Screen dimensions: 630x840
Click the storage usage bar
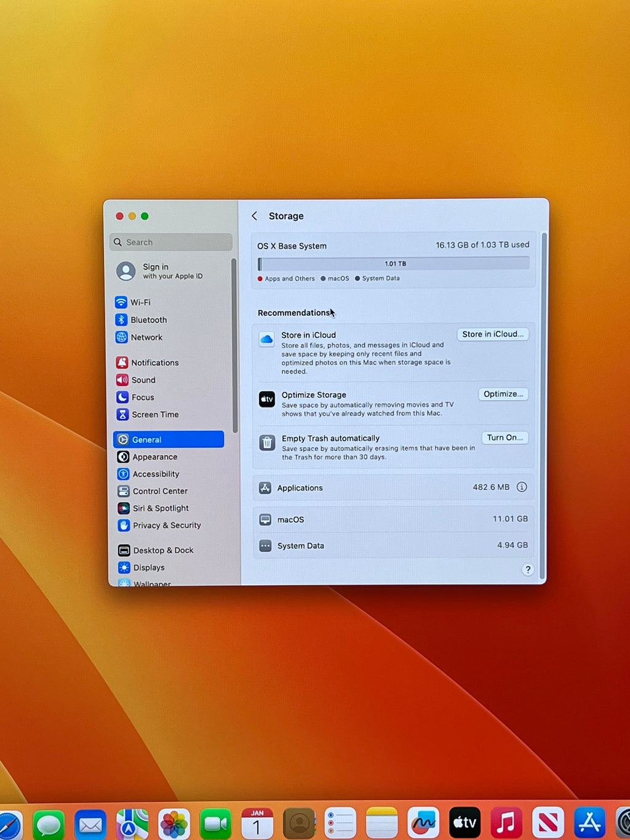tap(394, 264)
